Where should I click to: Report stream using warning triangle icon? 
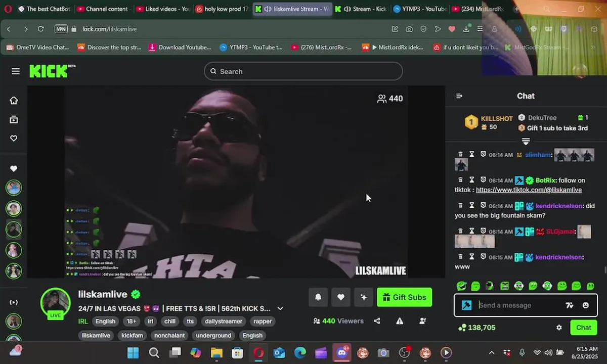point(400,321)
